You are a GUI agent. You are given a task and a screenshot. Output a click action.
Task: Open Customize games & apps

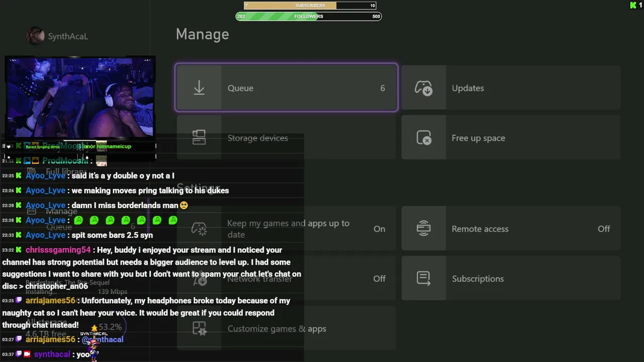[286, 328]
